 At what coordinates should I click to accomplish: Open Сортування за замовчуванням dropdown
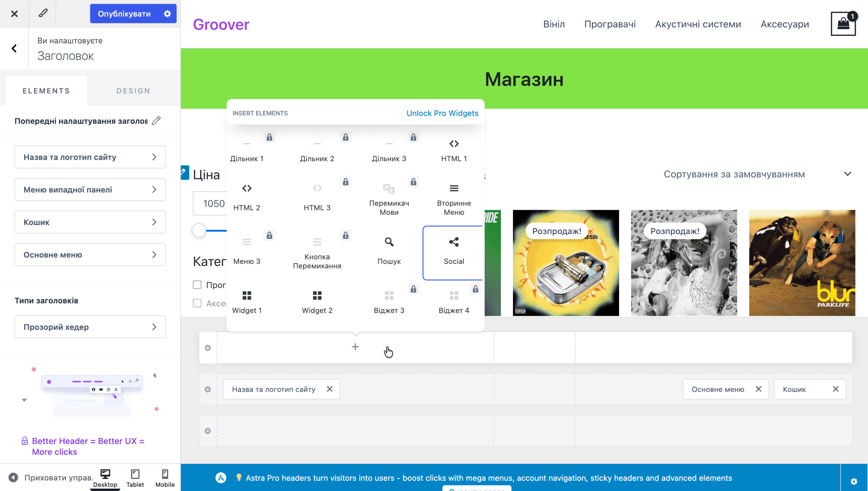pos(757,174)
